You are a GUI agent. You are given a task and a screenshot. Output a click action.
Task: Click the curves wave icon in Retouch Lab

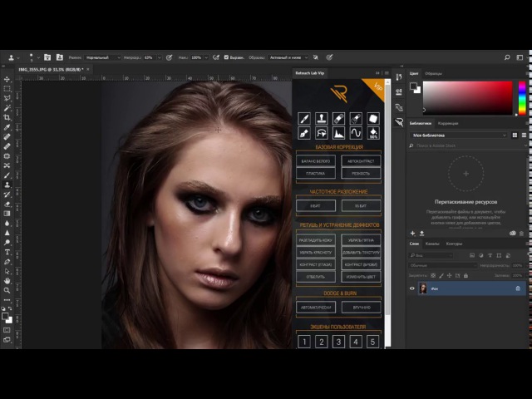[x=356, y=133]
